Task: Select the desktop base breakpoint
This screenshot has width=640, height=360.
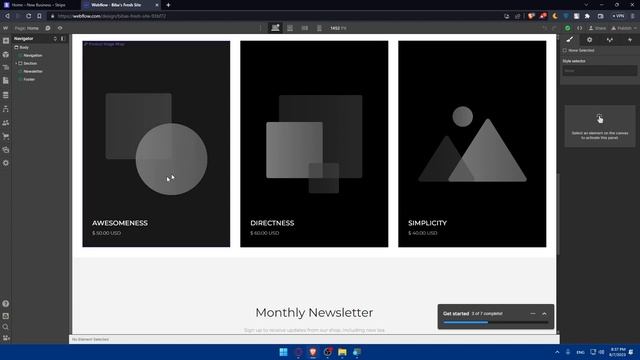Action: (275, 28)
